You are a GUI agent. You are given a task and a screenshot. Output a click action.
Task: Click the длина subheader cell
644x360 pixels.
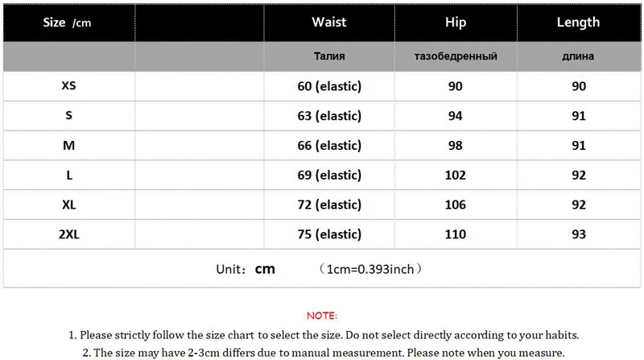point(579,56)
